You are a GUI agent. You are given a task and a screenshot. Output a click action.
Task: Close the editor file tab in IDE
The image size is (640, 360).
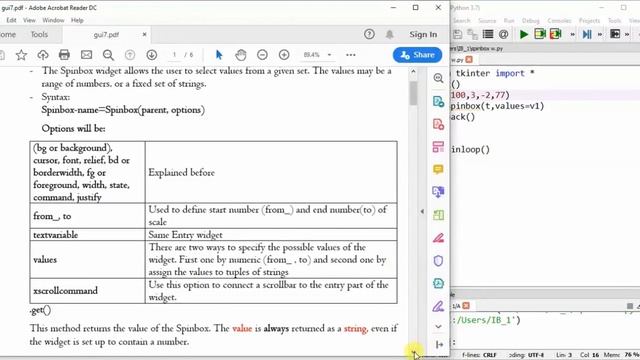(x=469, y=60)
